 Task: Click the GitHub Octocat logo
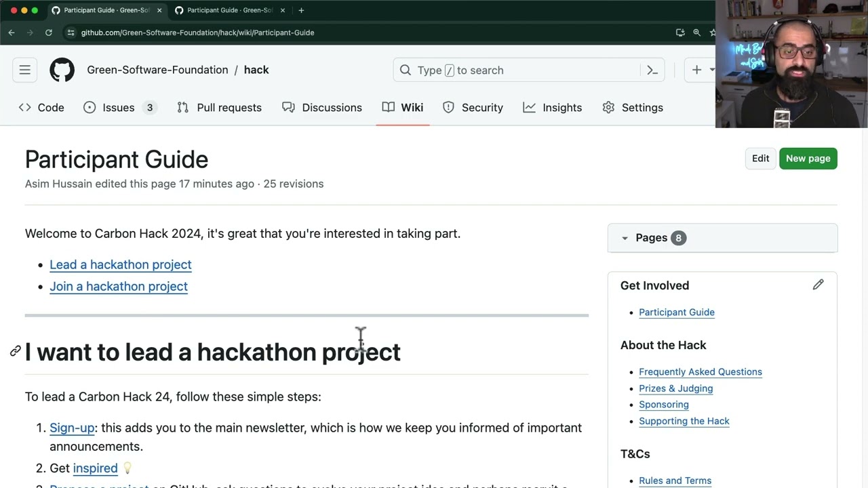62,70
